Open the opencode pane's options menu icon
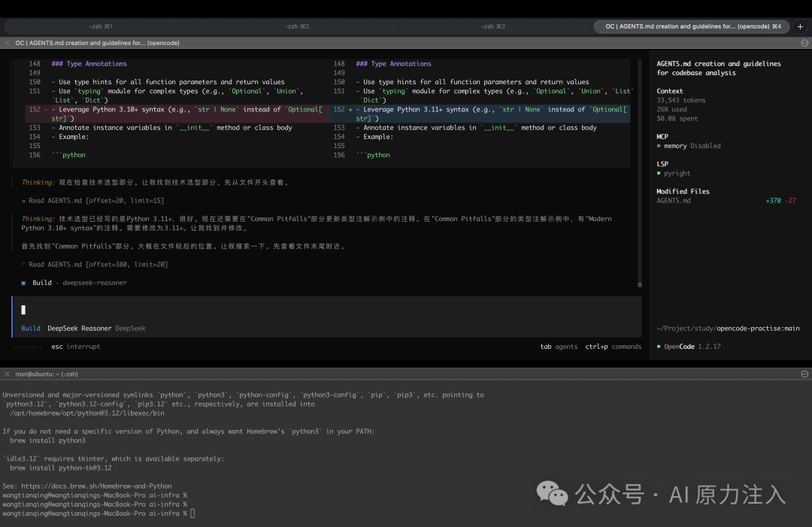The image size is (812, 527). click(x=804, y=43)
